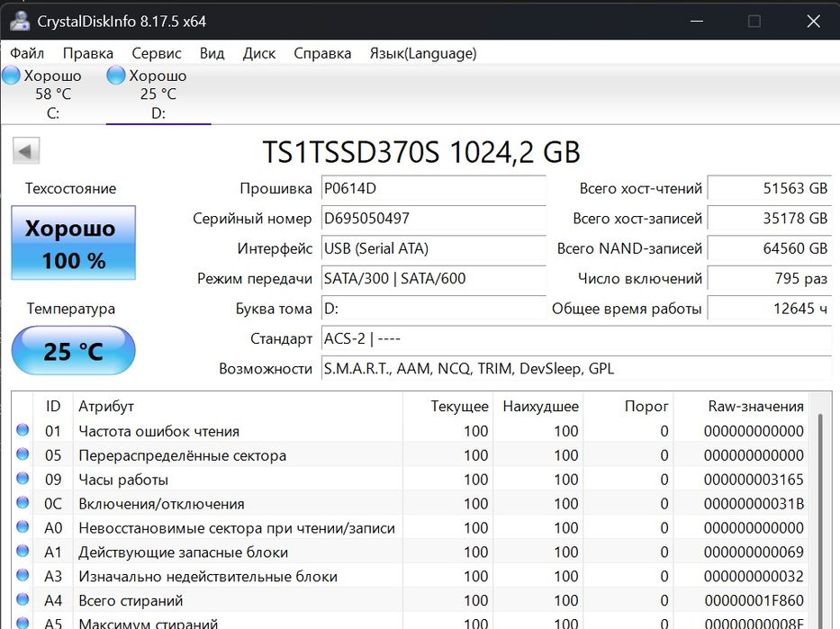Click the blue status orb for drive D:

click(x=116, y=76)
